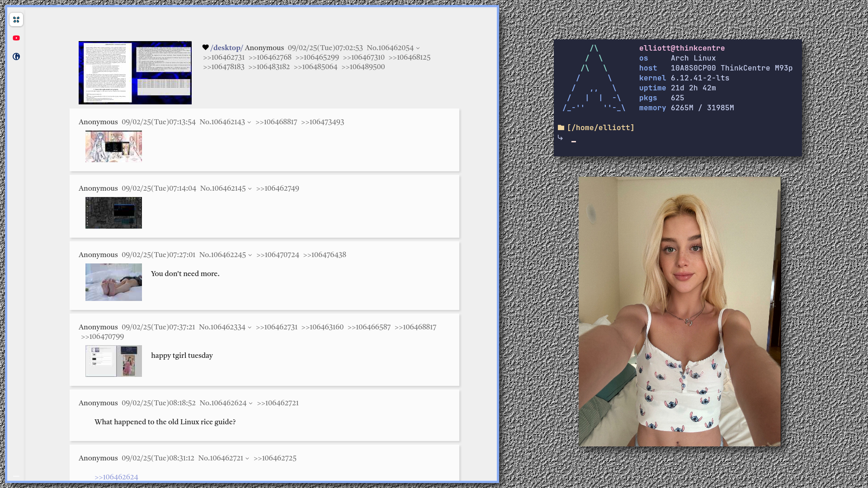Viewport: 868px width, 488px height.
Task: Open dropdown arrow next to No.106462245
Action: pyautogui.click(x=250, y=255)
